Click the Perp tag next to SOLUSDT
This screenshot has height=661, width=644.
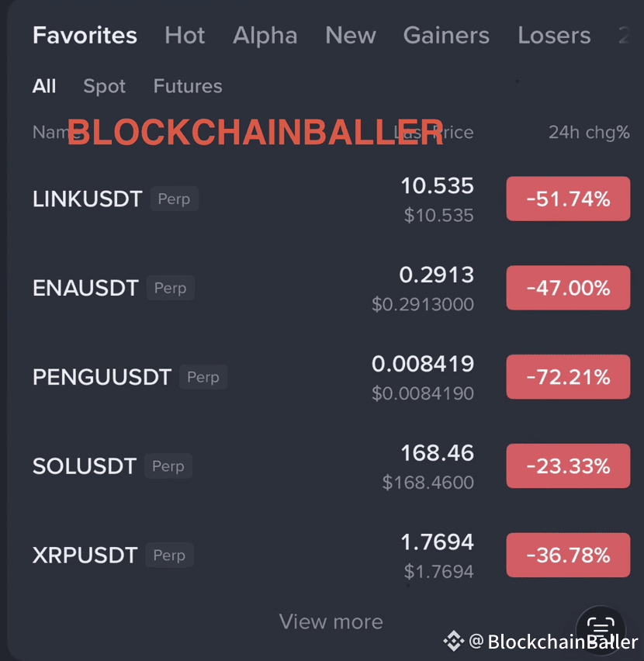[168, 466]
